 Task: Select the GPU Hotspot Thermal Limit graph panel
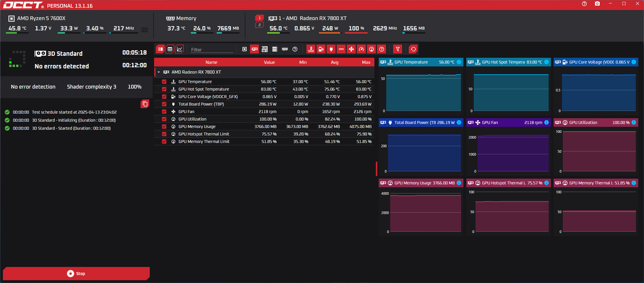tap(508, 208)
